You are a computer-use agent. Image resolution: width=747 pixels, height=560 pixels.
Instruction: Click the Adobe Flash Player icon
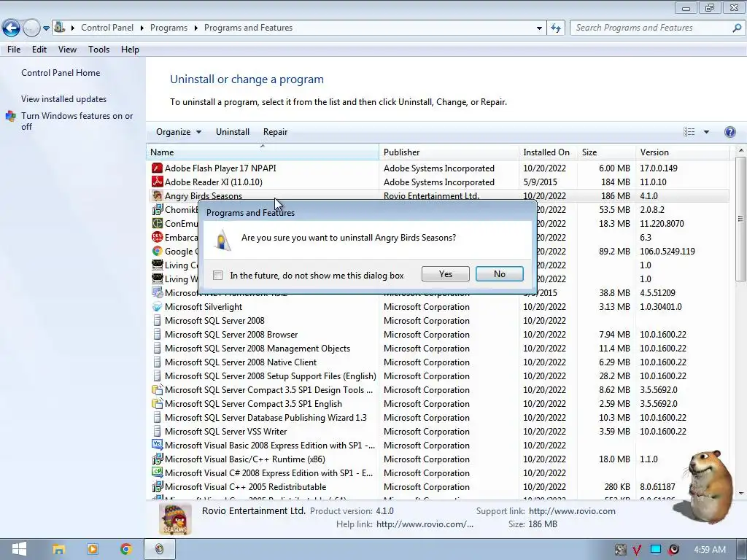[x=157, y=168]
